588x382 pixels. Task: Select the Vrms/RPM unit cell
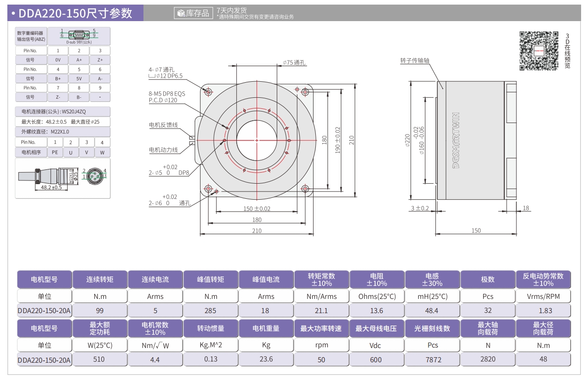(x=543, y=296)
